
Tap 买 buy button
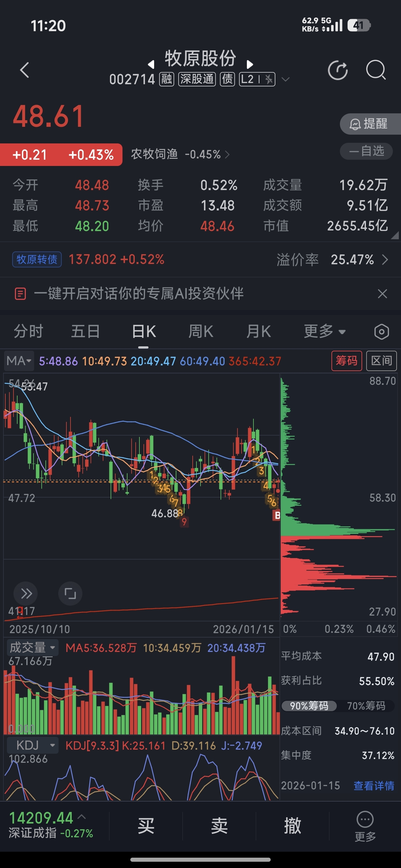(146, 826)
